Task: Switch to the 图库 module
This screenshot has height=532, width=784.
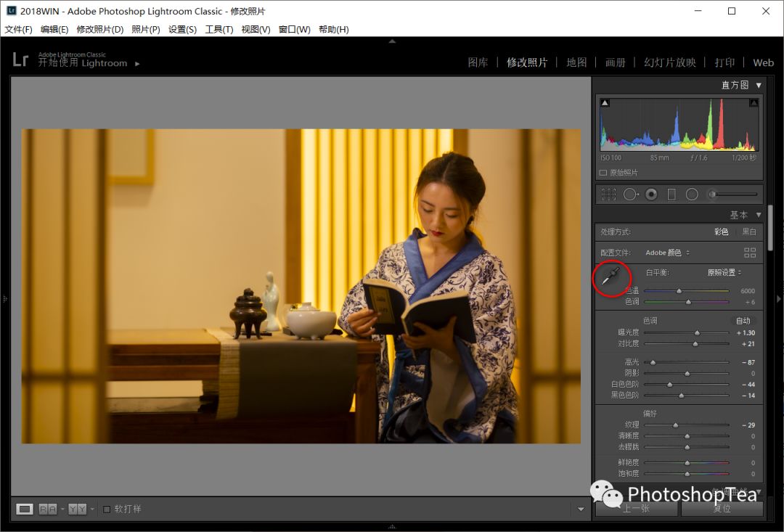Action: click(478, 62)
